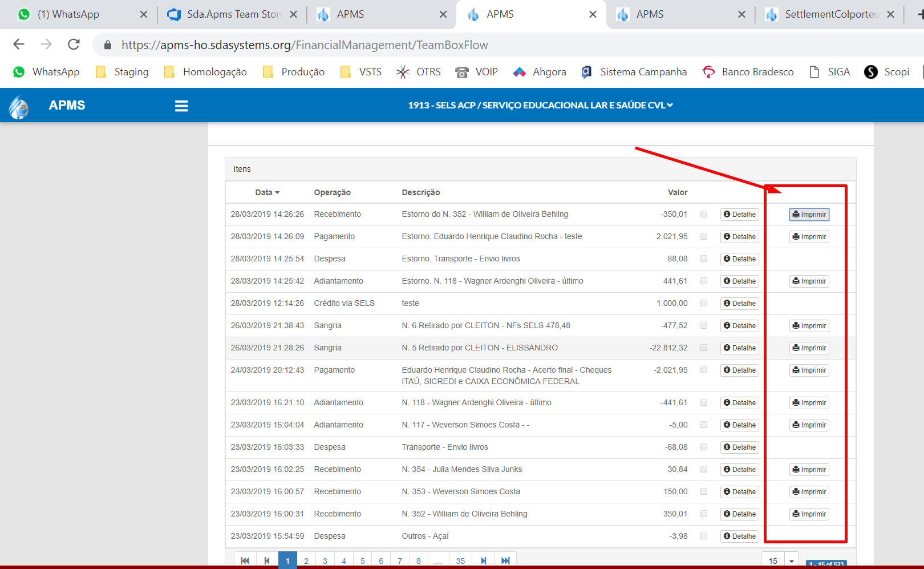Sort by the Descrição column header
The height and width of the screenshot is (569, 924).
(421, 192)
